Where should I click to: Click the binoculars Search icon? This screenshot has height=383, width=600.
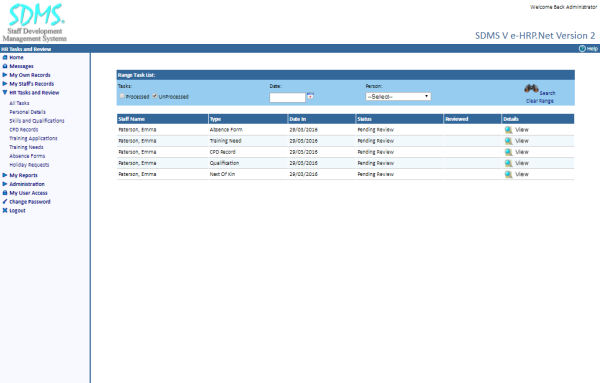point(531,89)
